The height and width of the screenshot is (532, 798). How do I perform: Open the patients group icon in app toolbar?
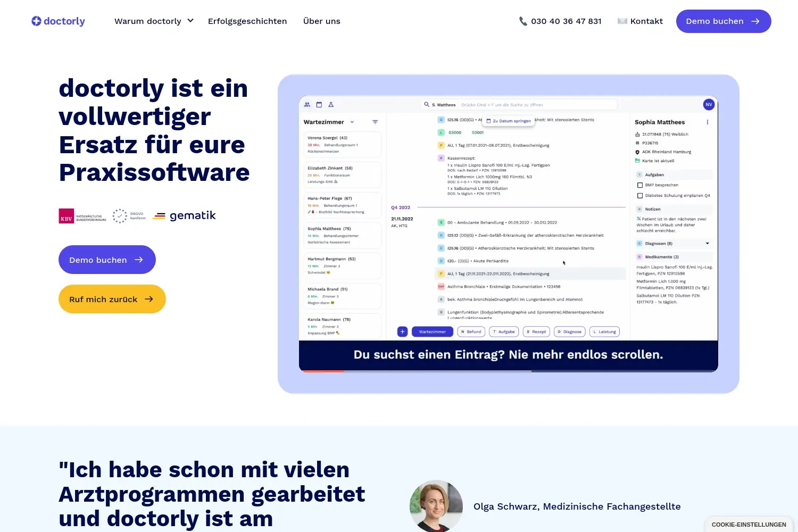307,105
